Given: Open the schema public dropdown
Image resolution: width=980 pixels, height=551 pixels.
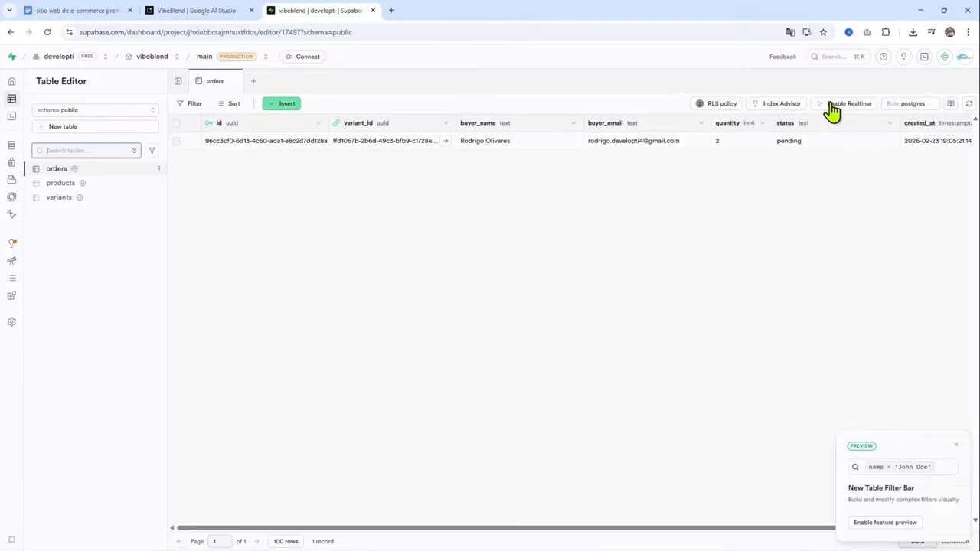Looking at the screenshot, I should (96, 109).
